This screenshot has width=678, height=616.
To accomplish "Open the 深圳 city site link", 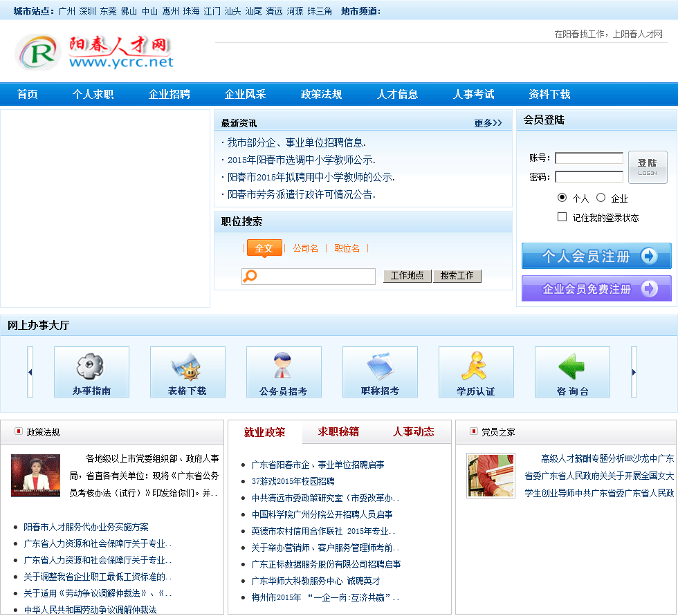I will tap(87, 11).
